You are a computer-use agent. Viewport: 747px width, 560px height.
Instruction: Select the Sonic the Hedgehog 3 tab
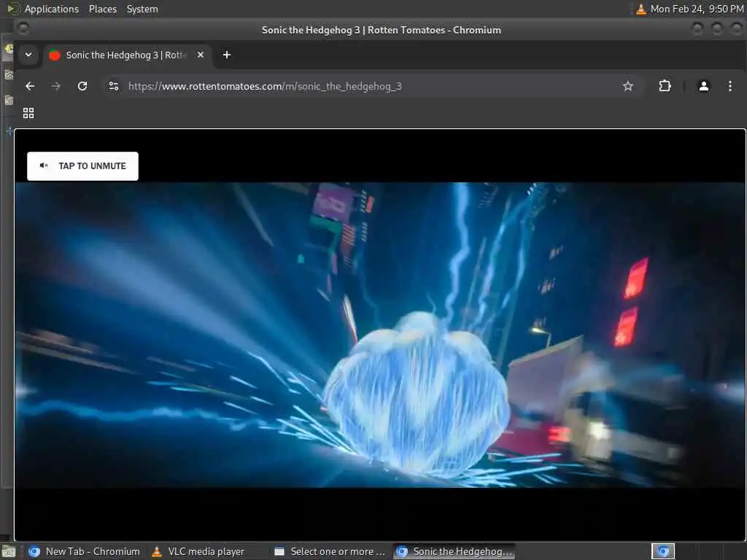pos(126,55)
